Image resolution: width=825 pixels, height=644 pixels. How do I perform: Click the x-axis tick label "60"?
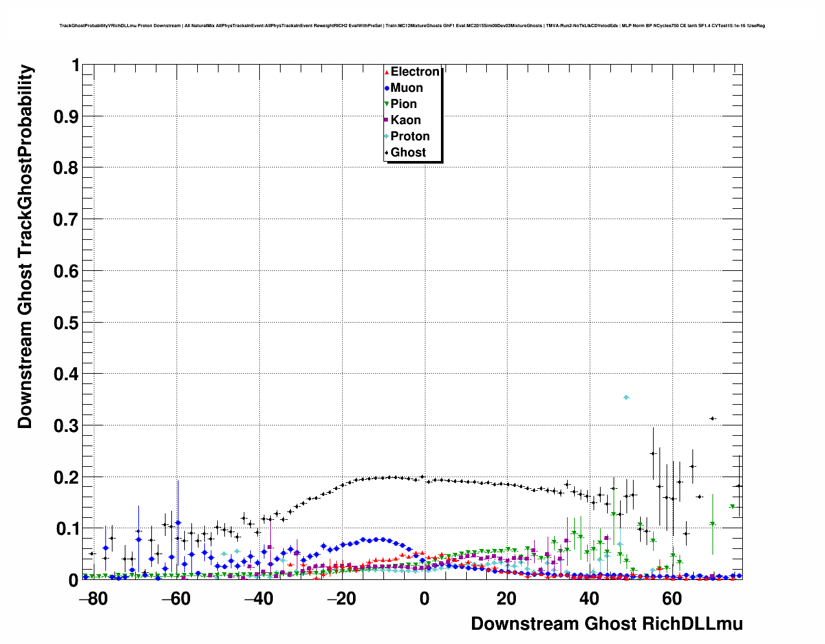(672, 599)
